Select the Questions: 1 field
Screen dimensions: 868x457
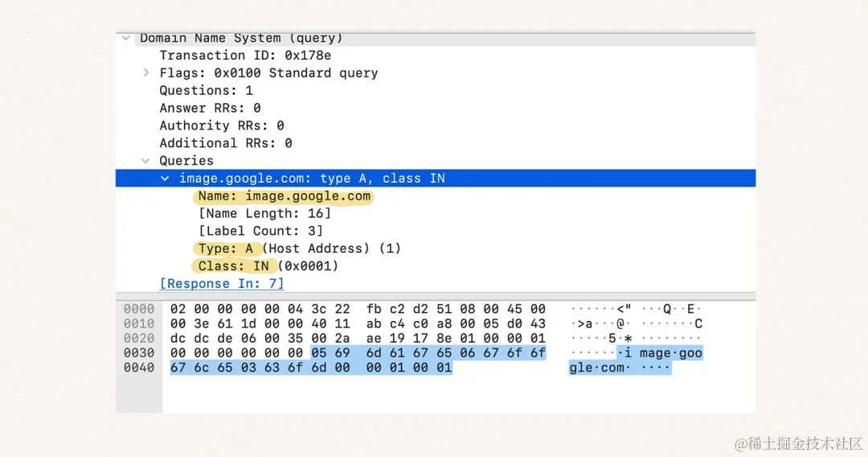(206, 90)
